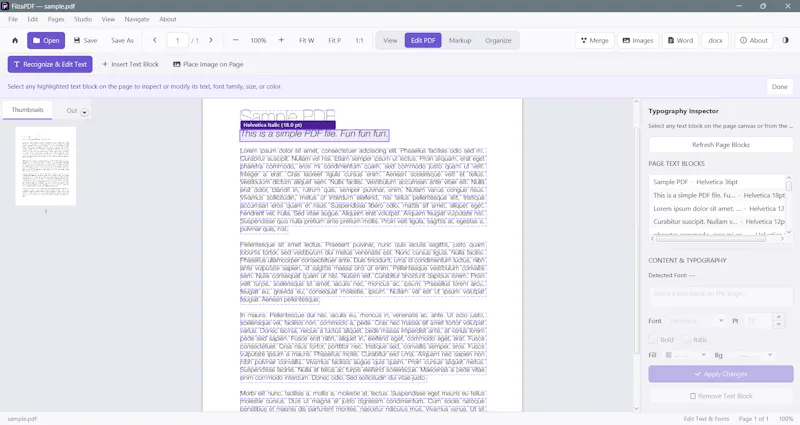Click the .docx button
The height and width of the screenshot is (425, 800).
pos(715,40)
